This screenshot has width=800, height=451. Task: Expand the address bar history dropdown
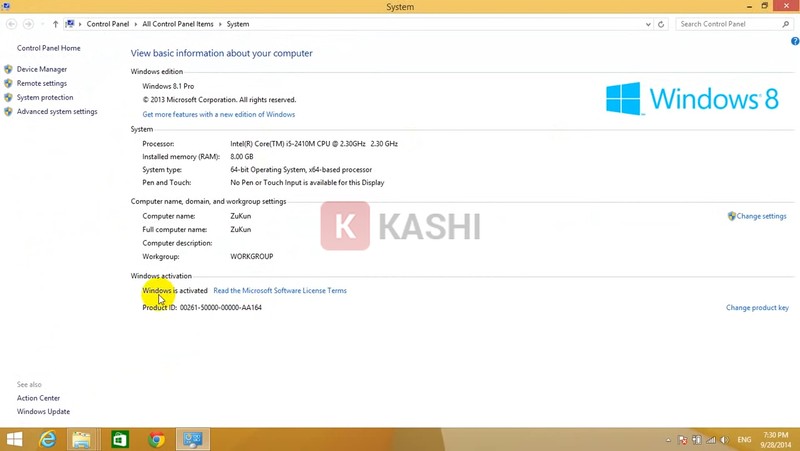click(648, 24)
